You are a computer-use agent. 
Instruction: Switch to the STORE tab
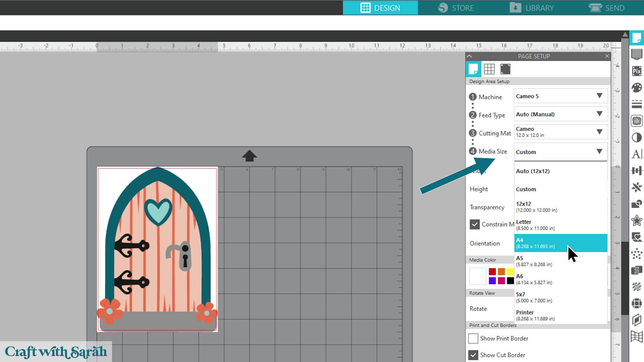(x=456, y=8)
